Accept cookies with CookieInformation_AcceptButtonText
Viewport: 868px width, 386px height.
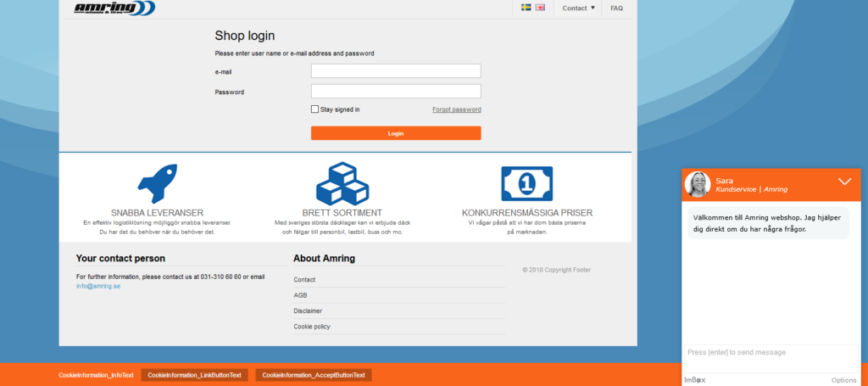(x=314, y=375)
